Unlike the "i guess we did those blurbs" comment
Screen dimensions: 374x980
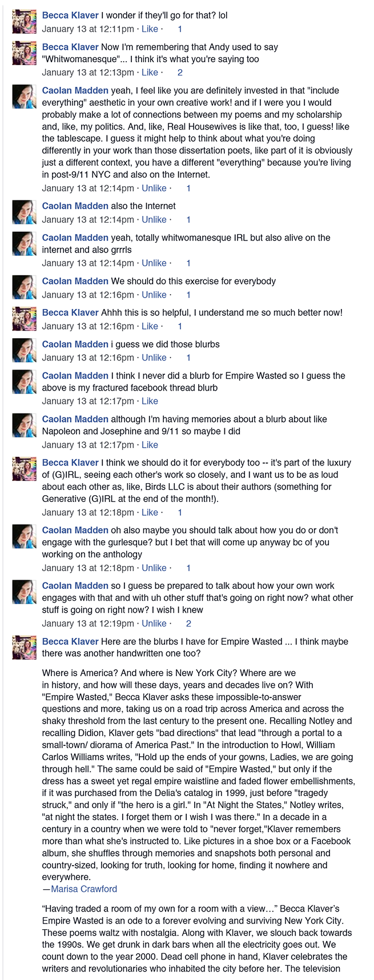(x=154, y=358)
